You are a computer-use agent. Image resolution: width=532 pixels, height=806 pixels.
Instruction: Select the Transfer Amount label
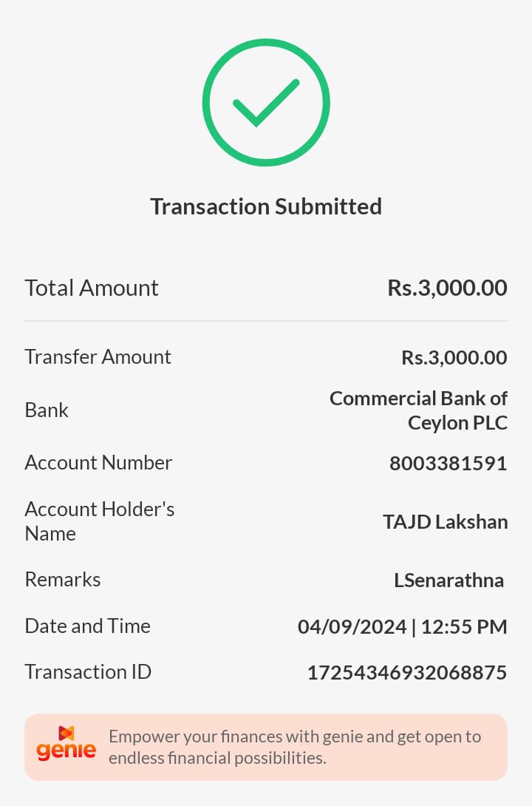98,356
